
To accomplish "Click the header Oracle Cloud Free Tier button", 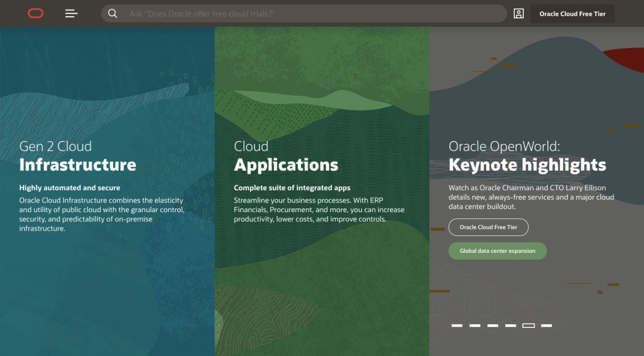I will 573,14.
